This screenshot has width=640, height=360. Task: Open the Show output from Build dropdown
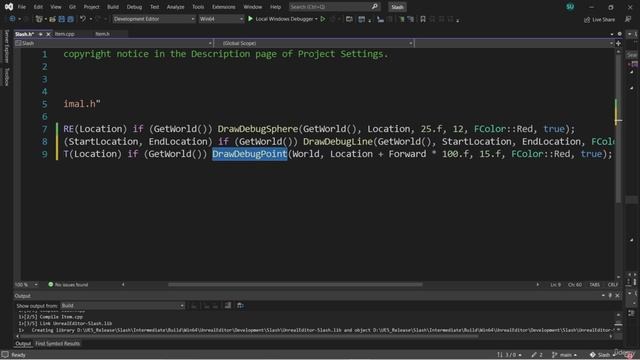click(122, 306)
